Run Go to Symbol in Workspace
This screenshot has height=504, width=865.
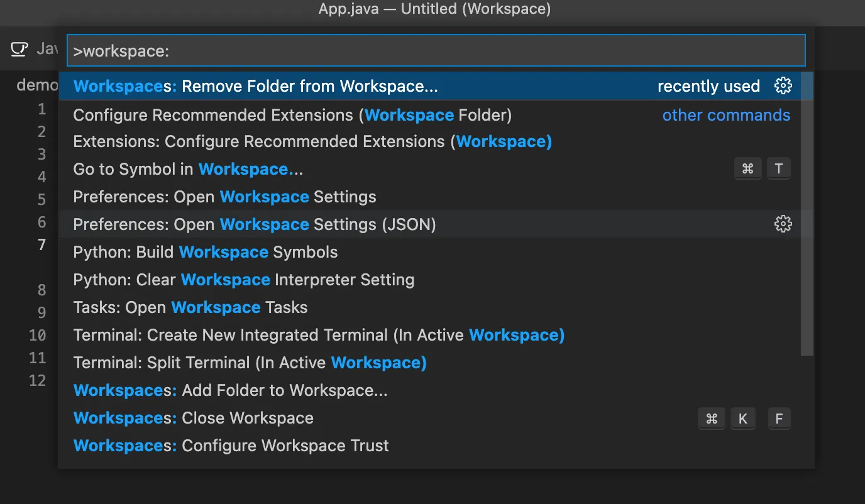pyautogui.click(x=188, y=169)
